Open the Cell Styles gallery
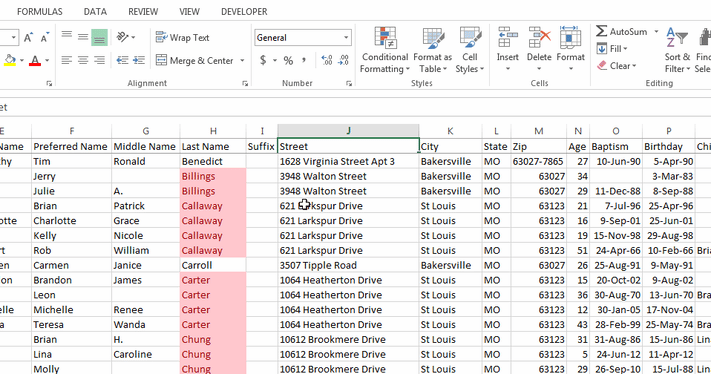This screenshot has width=711, height=374. coord(470,50)
